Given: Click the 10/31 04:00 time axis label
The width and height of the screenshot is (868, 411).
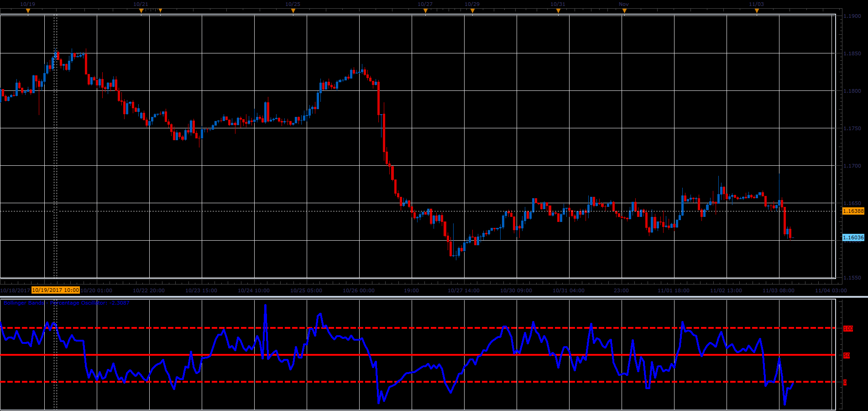Looking at the screenshot, I should pyautogui.click(x=569, y=290).
